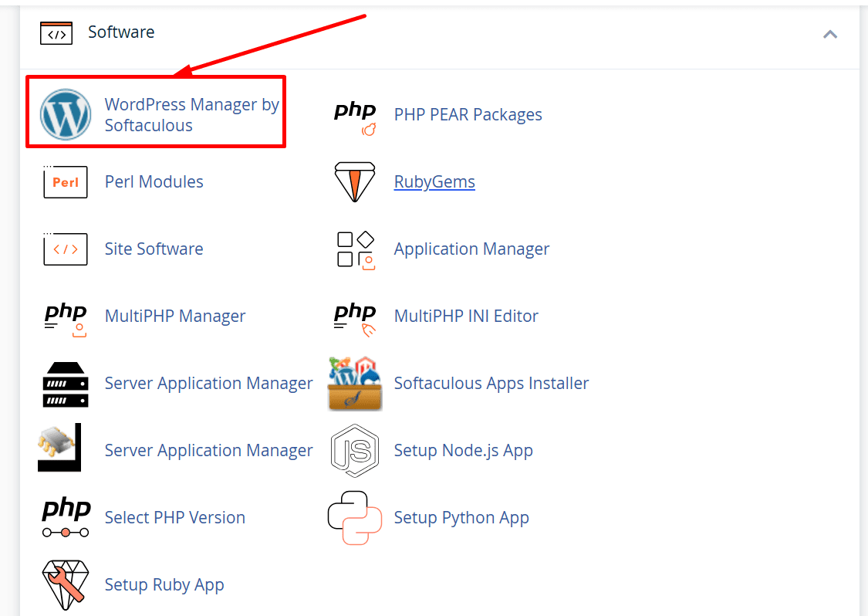Click the Softaculous Apps Installer toolbox icon
Image resolution: width=868 pixels, height=616 pixels.
click(x=355, y=384)
